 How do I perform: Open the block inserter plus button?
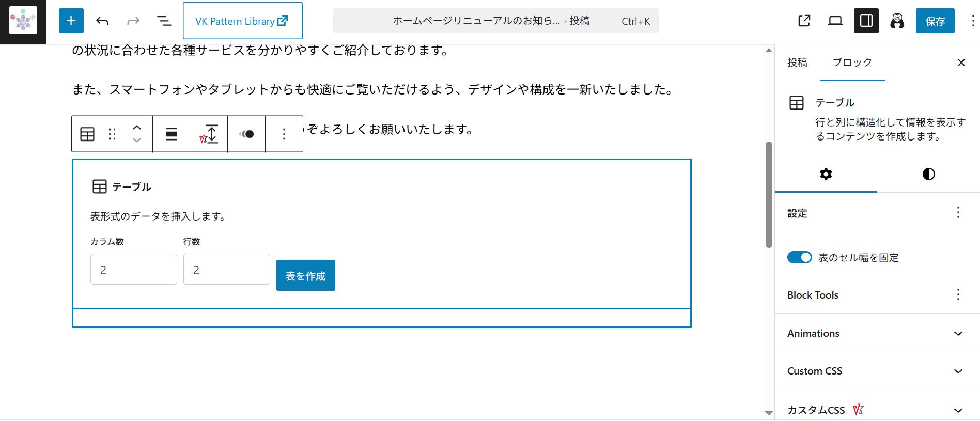71,21
